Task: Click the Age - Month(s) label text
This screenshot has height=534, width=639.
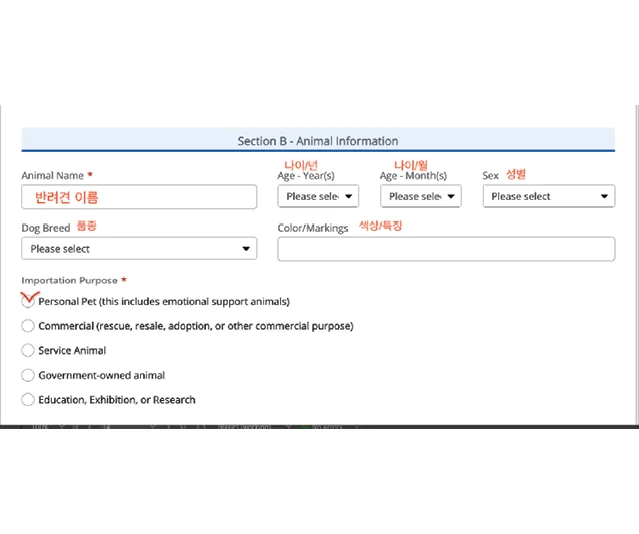Action: click(413, 176)
